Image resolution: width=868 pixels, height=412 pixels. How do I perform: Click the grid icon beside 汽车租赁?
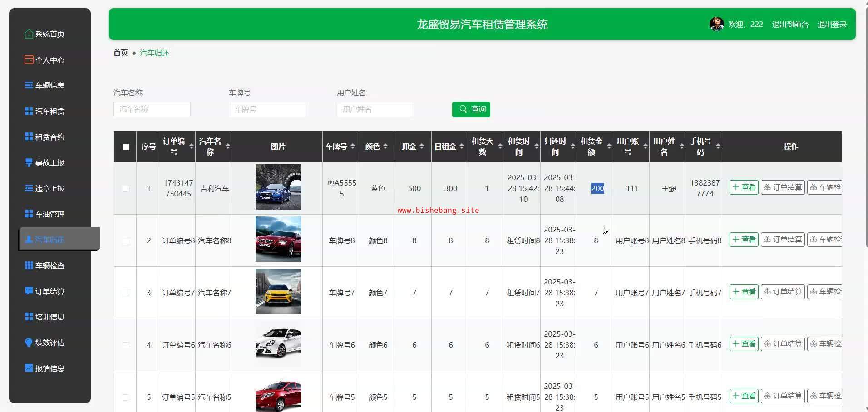click(29, 111)
